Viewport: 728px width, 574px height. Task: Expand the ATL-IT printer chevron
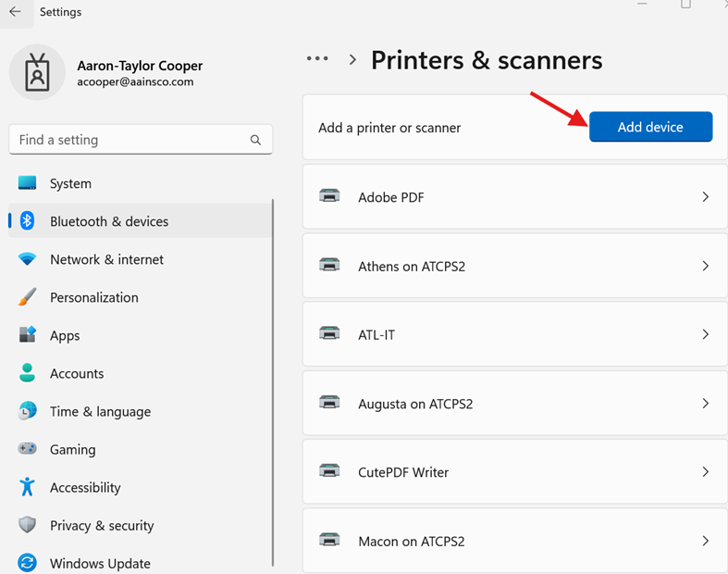point(705,334)
